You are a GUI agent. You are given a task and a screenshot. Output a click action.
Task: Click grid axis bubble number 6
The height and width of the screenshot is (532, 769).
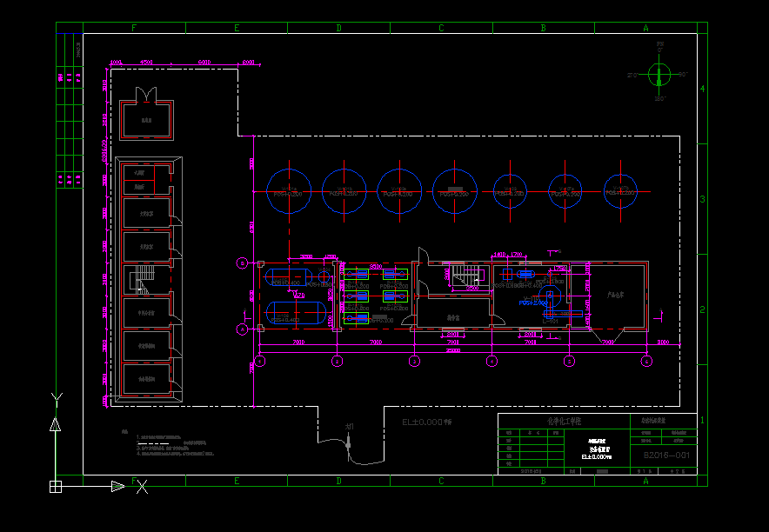tap(646, 361)
